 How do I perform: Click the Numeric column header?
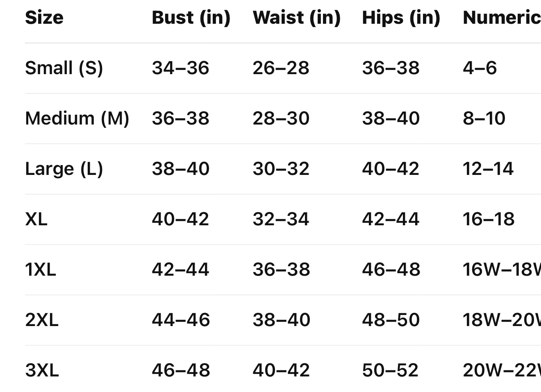click(x=501, y=18)
